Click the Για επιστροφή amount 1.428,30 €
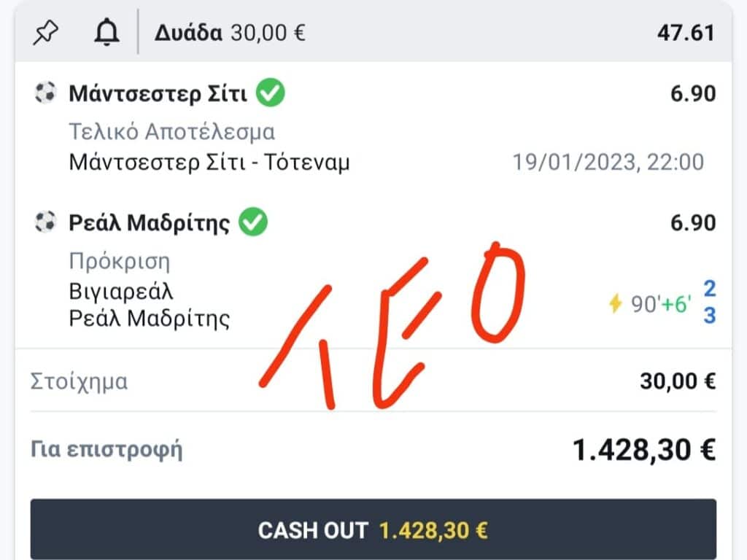Viewport: 747px width, 560px height. (643, 450)
